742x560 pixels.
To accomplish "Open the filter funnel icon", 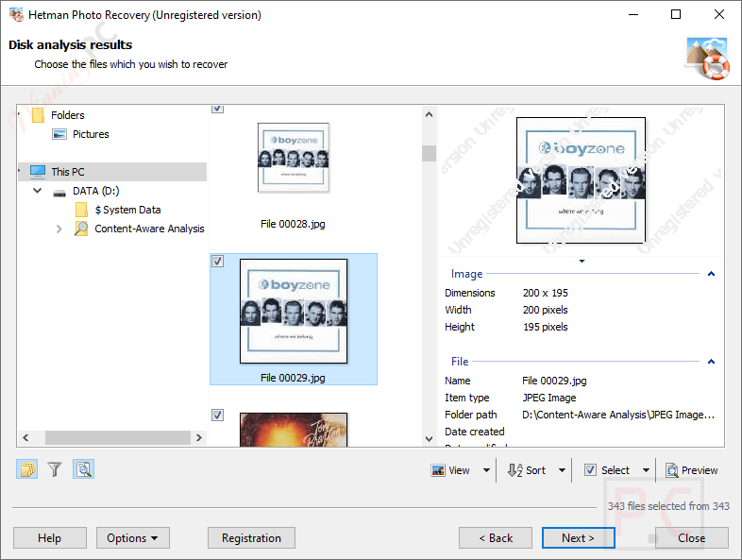I will [x=55, y=469].
